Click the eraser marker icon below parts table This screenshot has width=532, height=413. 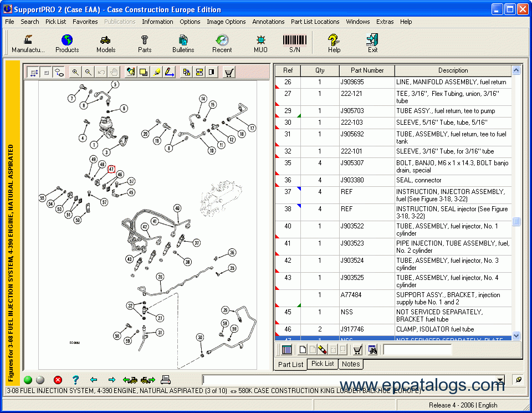(323, 350)
